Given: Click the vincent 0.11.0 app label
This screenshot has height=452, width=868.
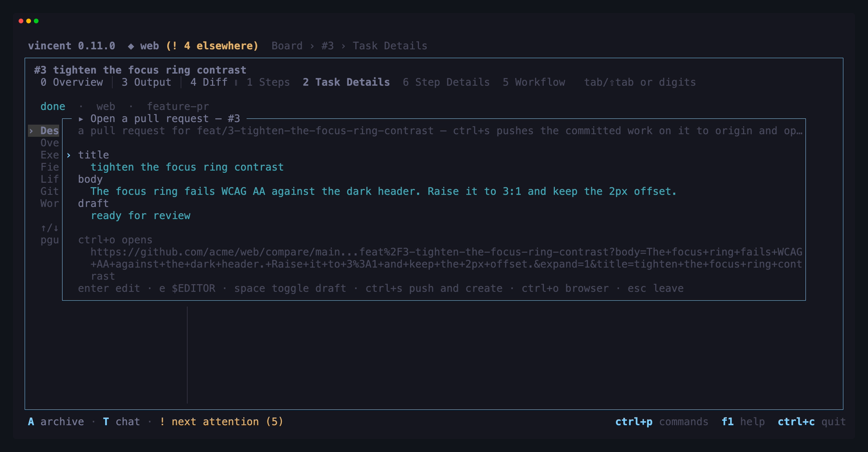Looking at the screenshot, I should click(72, 46).
